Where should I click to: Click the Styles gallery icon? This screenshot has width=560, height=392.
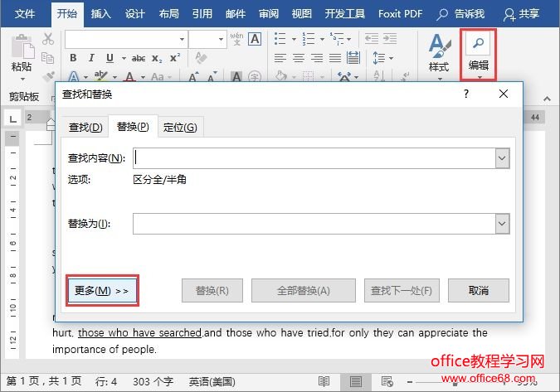coord(439,46)
